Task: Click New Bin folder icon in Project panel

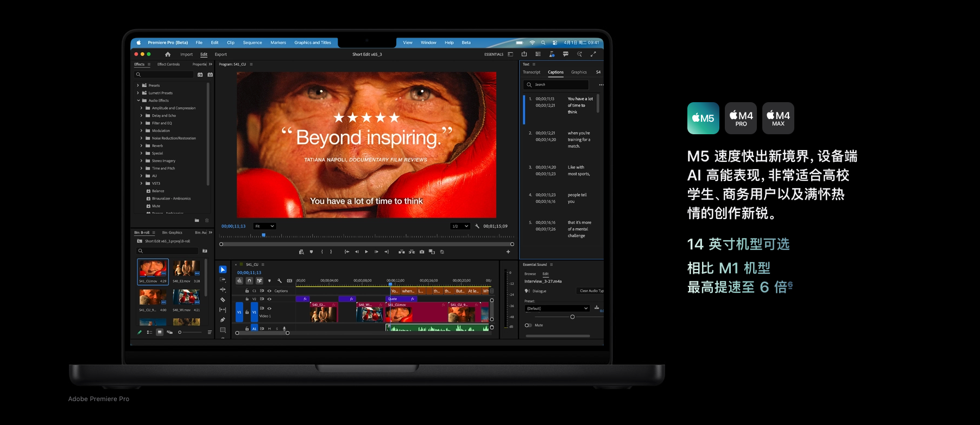Action: click(x=205, y=251)
